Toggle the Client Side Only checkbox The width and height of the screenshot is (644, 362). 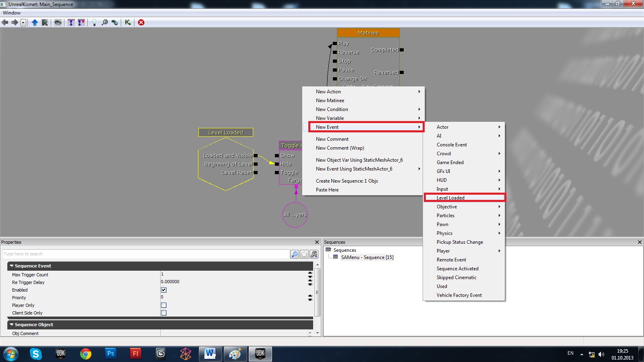tap(164, 313)
